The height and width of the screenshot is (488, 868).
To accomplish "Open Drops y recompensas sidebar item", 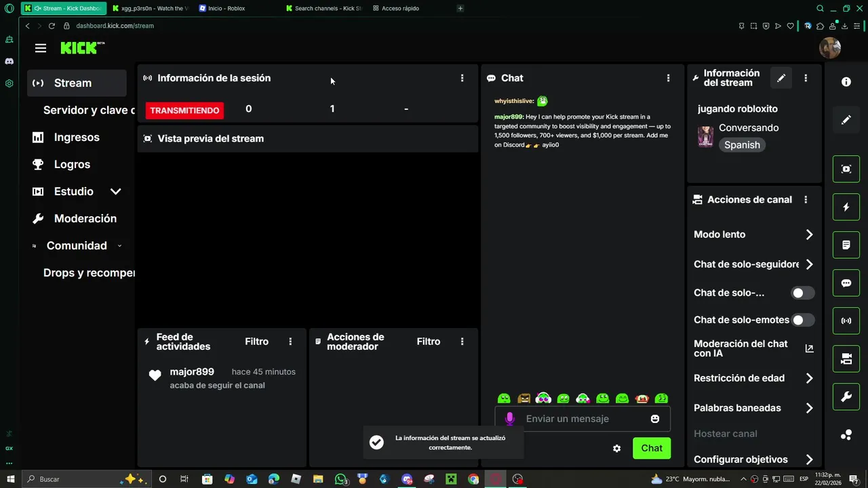I will tap(88, 272).
